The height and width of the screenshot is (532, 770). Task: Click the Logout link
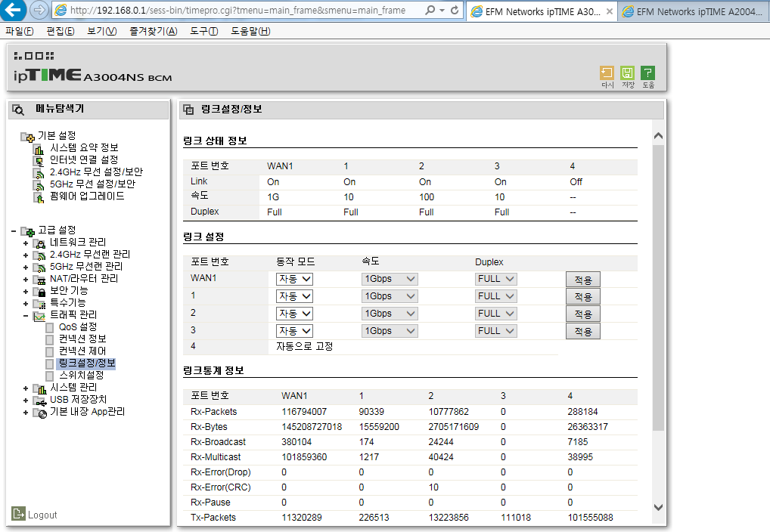(42, 515)
